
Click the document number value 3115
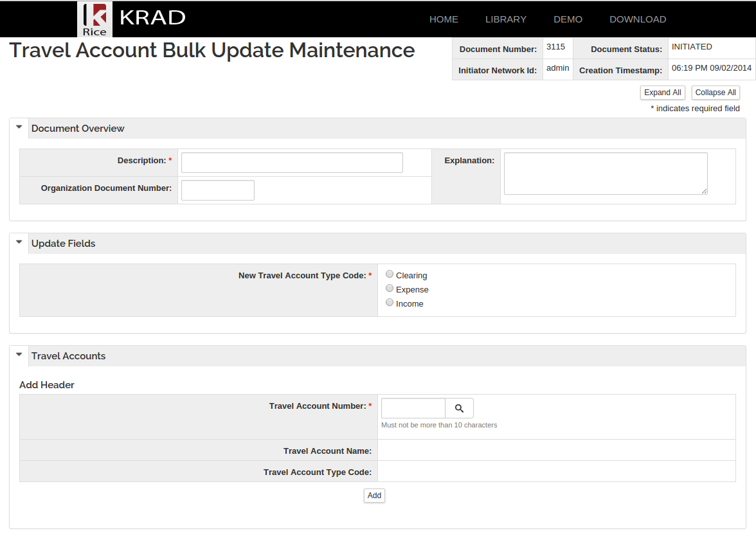(555, 47)
